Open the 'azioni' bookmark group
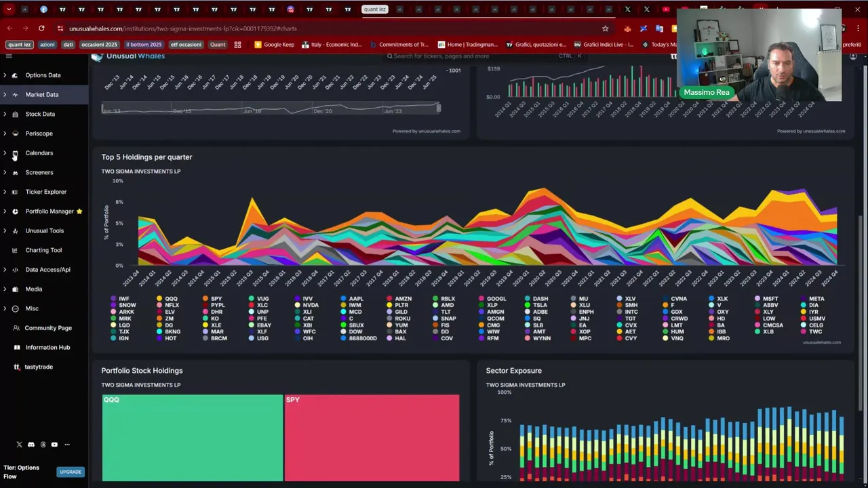The width and height of the screenshot is (868, 488). [x=47, y=45]
